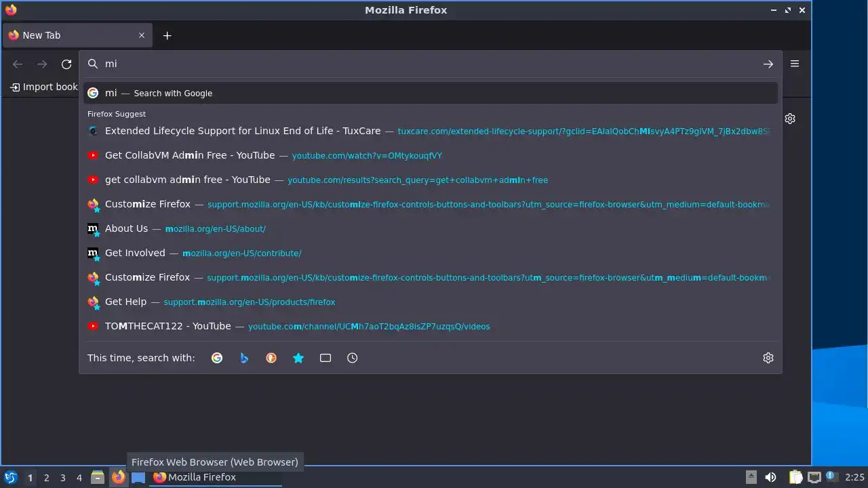
Task: Select the Mozilla Firefox taskbar window button
Action: (x=216, y=477)
